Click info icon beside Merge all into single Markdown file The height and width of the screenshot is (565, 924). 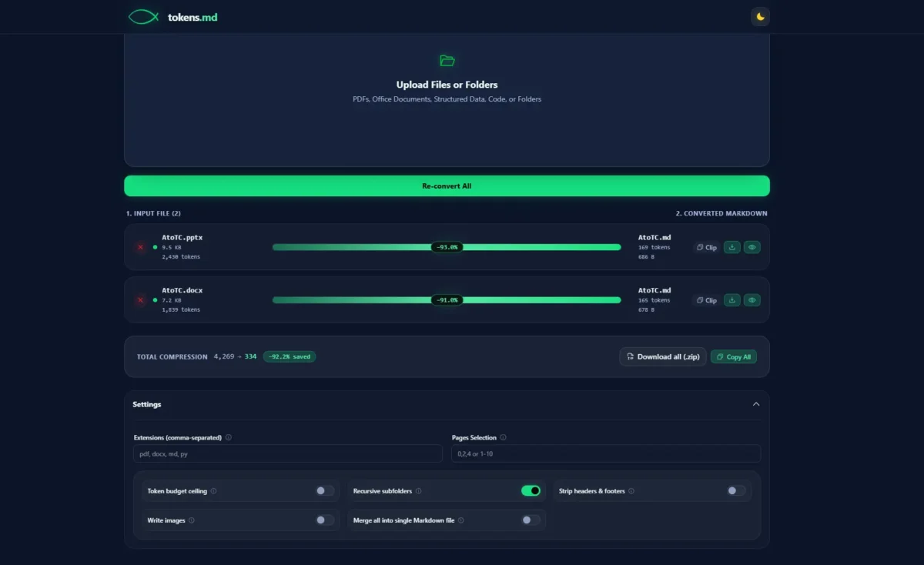461,520
